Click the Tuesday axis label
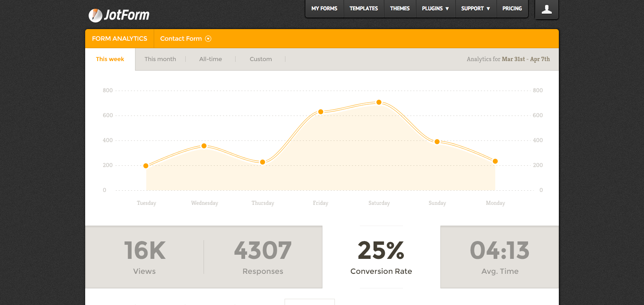644x305 pixels. 146,203
